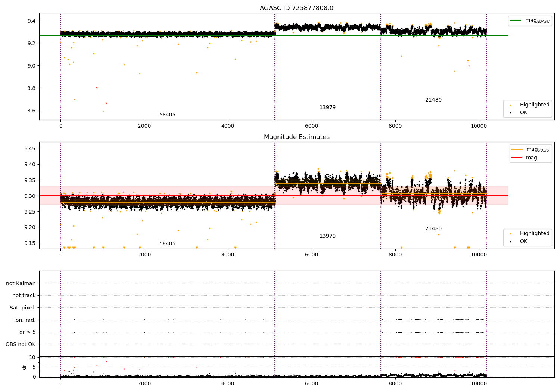Viewport: 560px width, 392px height.
Task: Click the 9.30 y-axis tick label
Action: click(x=30, y=196)
